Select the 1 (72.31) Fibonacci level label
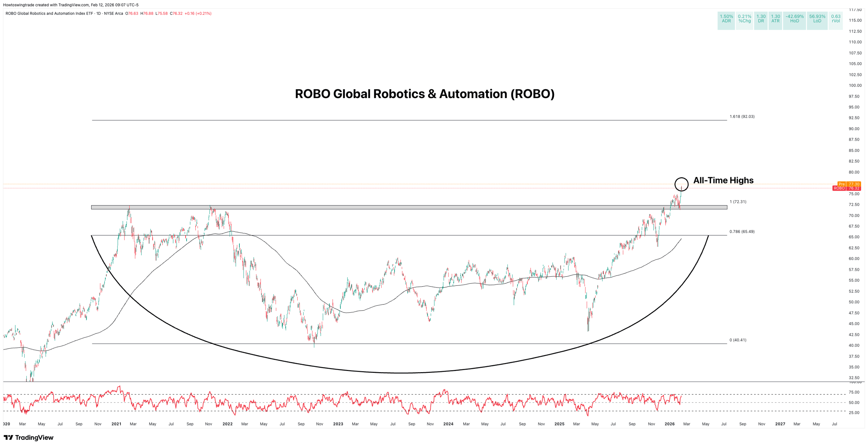868x447 pixels. [738, 202]
